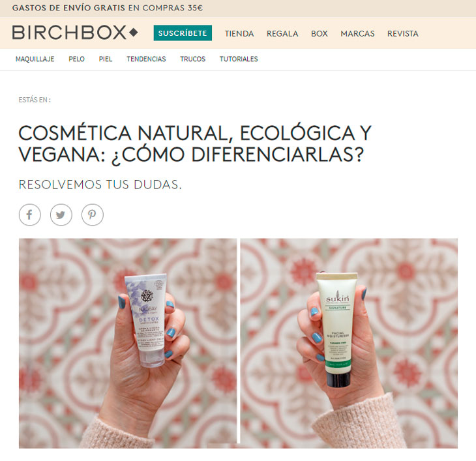
Task: Go to the Box section
Action: coord(320,33)
